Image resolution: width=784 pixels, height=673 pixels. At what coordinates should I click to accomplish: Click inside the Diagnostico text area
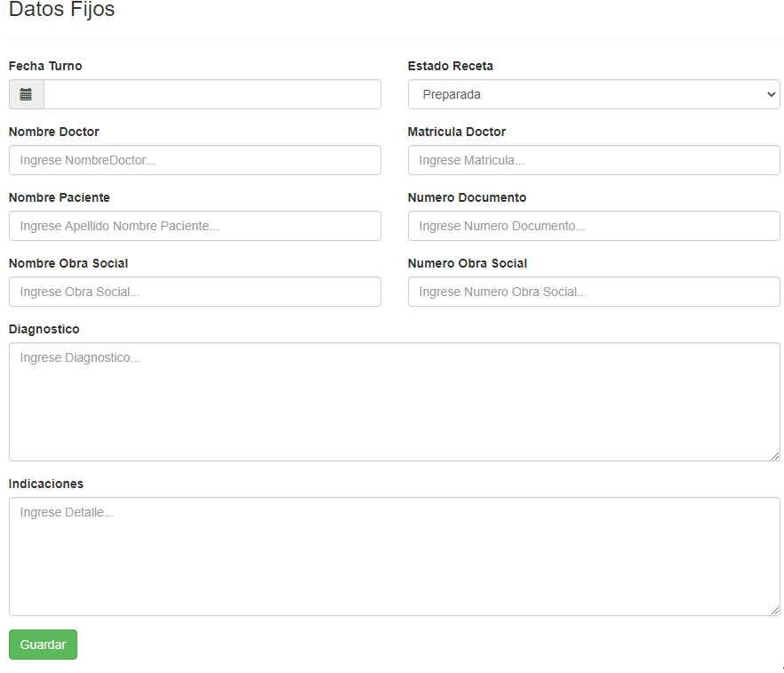click(394, 402)
